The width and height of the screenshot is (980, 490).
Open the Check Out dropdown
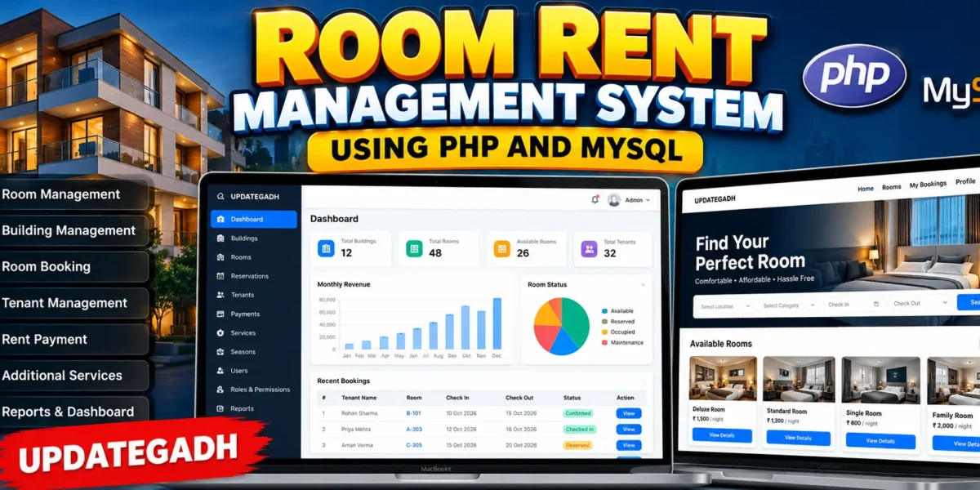pyautogui.click(x=920, y=303)
